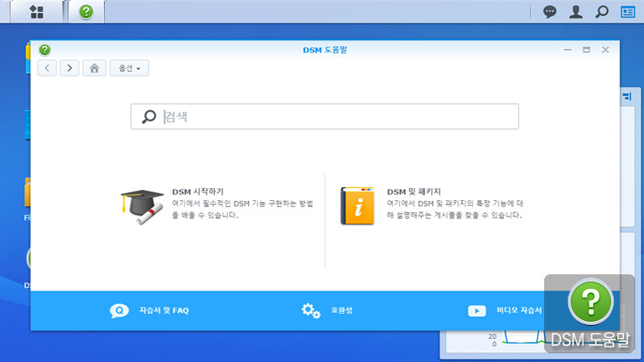
Task: Open the DSM 및 패키지 heading link
Action: (x=414, y=191)
